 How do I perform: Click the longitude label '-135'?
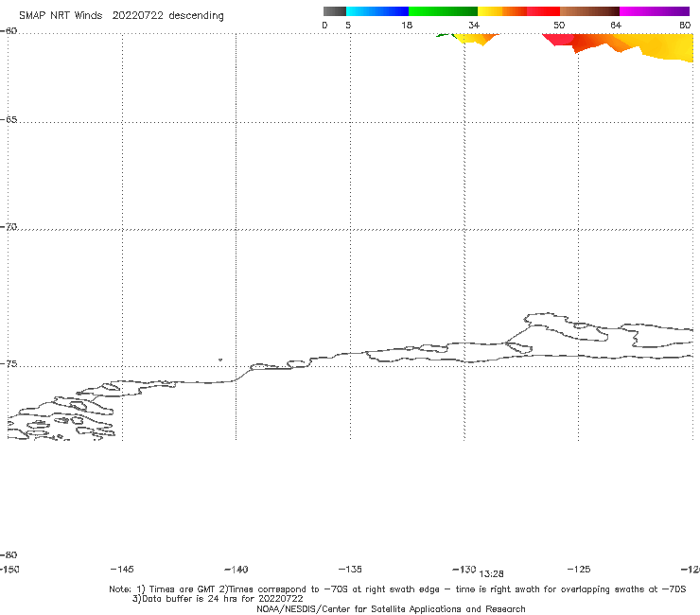(350, 569)
